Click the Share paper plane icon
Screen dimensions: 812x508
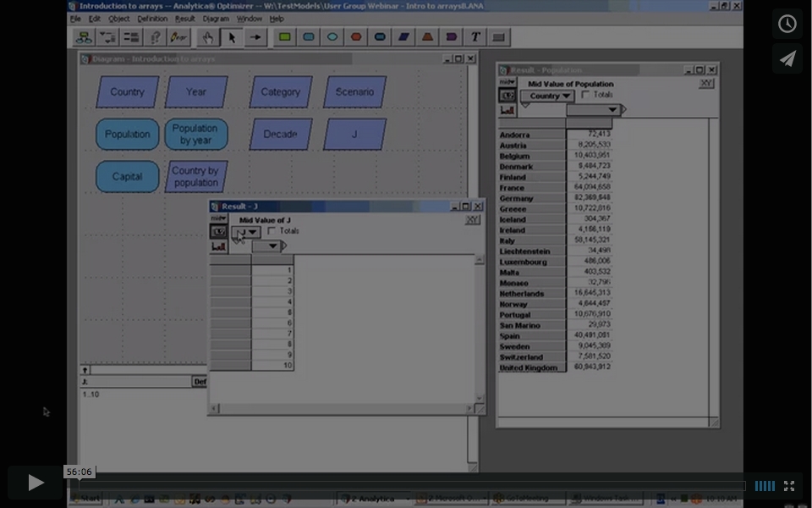787,58
